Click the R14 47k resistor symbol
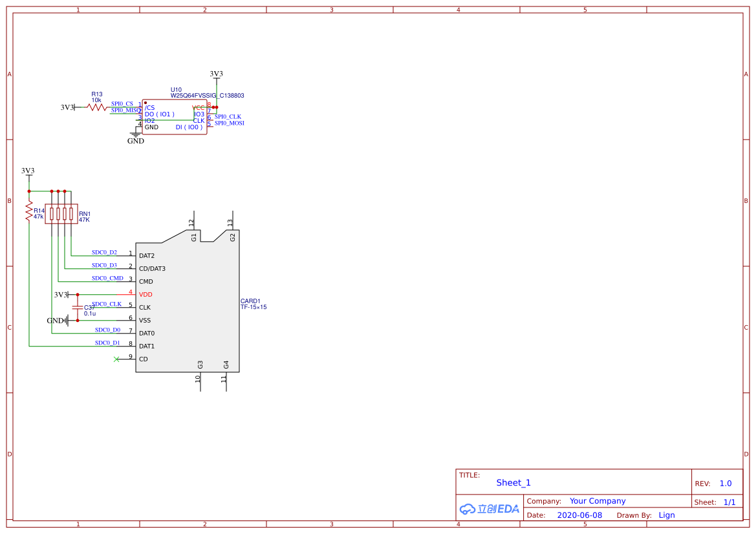 click(x=28, y=211)
